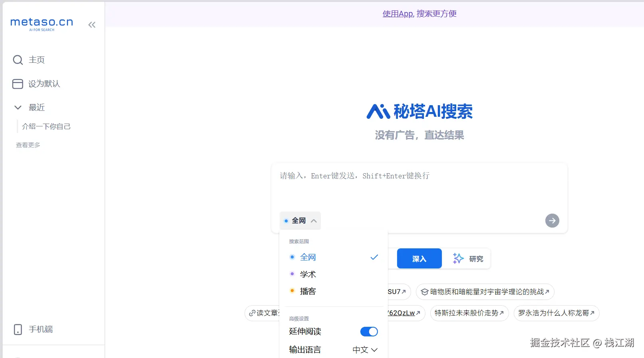Open the 使用App, 搜索更方便 link
The width and height of the screenshot is (644, 358).
419,14
